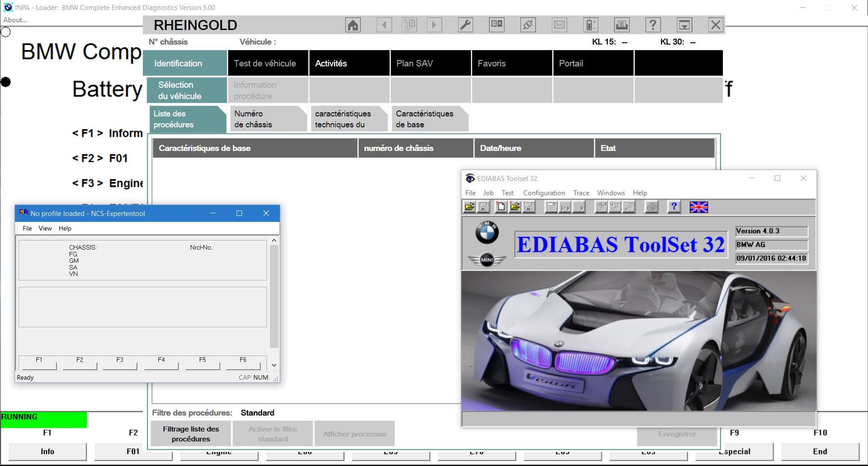Select the empty INPA radio circle
Viewport: 868px width, 466px height.
5,32
